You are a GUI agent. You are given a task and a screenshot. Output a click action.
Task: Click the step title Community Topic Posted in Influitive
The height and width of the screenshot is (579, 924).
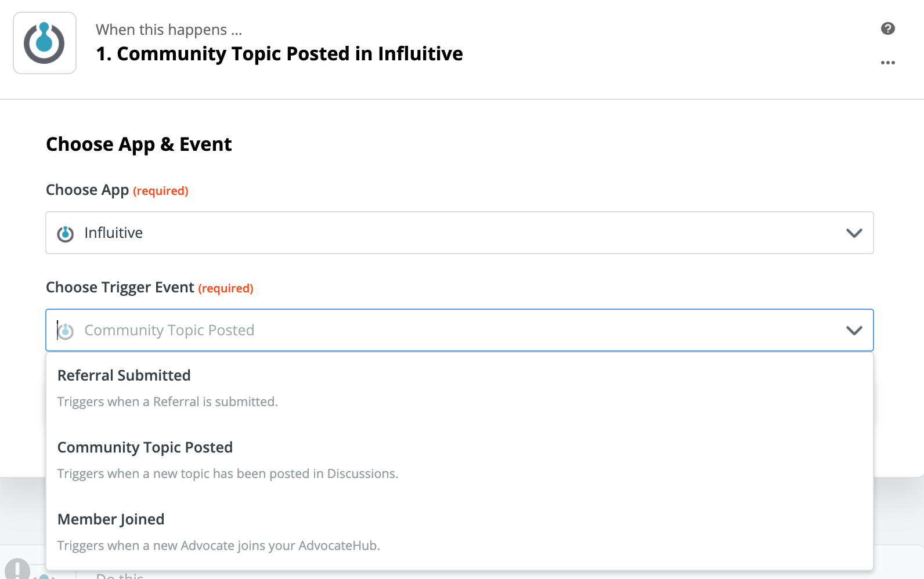279,54
